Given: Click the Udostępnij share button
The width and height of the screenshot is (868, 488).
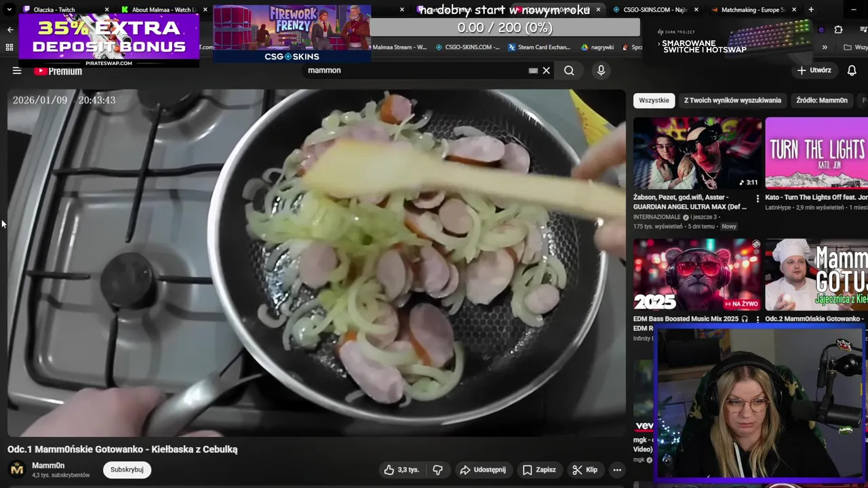Looking at the screenshot, I should [x=482, y=470].
